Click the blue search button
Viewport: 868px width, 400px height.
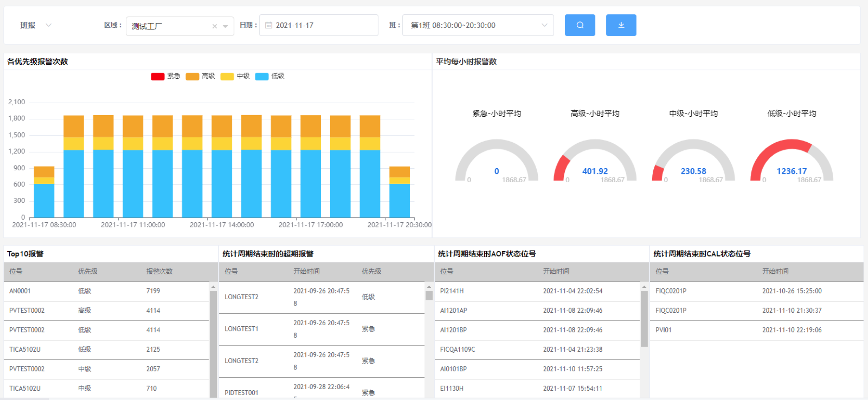click(580, 25)
